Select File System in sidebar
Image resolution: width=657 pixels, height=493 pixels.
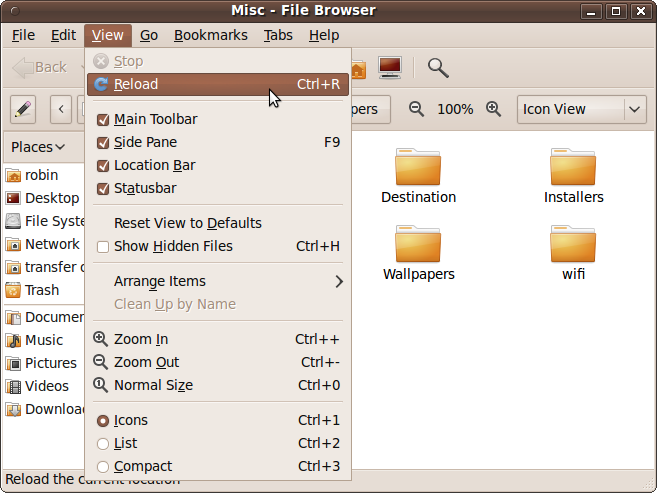pos(44,221)
